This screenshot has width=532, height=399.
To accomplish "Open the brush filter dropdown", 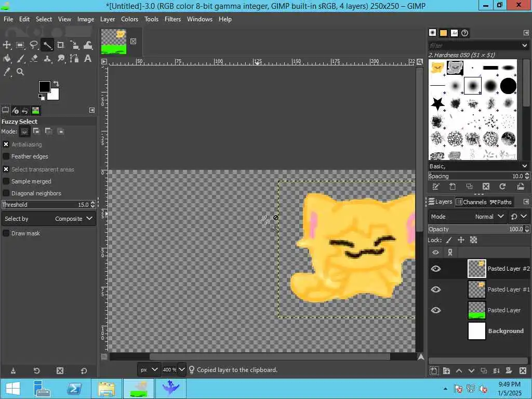I will (525, 45).
